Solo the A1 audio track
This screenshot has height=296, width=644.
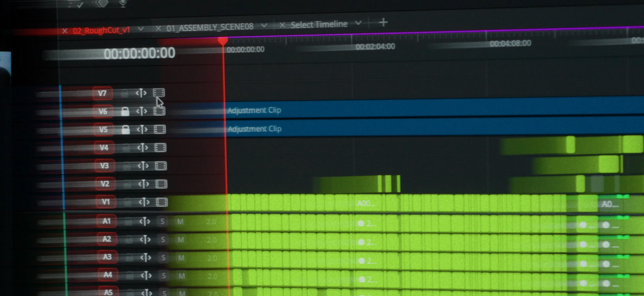click(x=163, y=221)
